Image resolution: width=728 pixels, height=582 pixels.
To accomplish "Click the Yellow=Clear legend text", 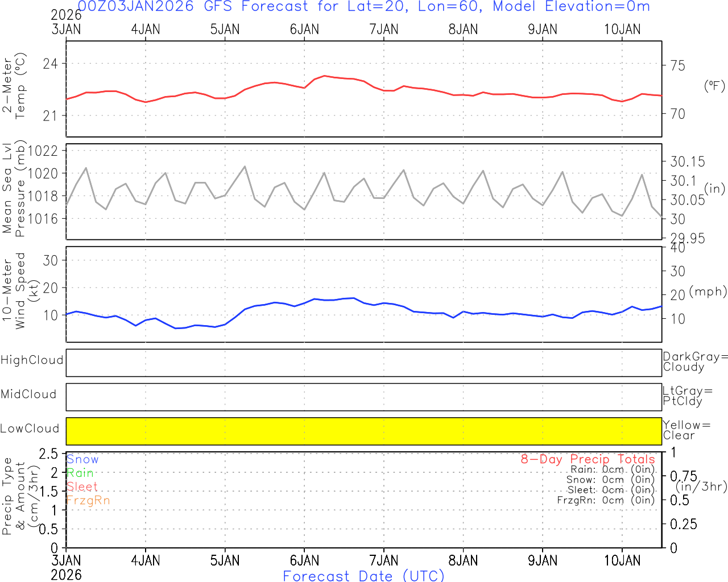I will [x=686, y=430].
